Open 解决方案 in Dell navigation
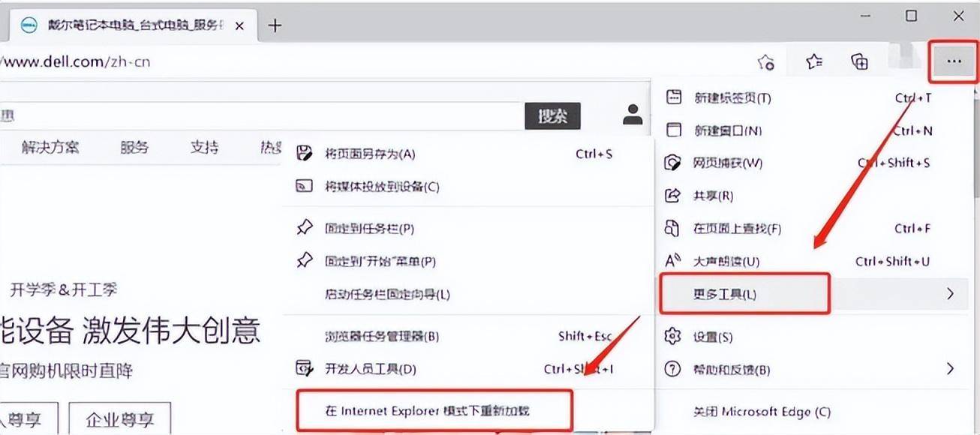The width and height of the screenshot is (980, 435). [50, 147]
